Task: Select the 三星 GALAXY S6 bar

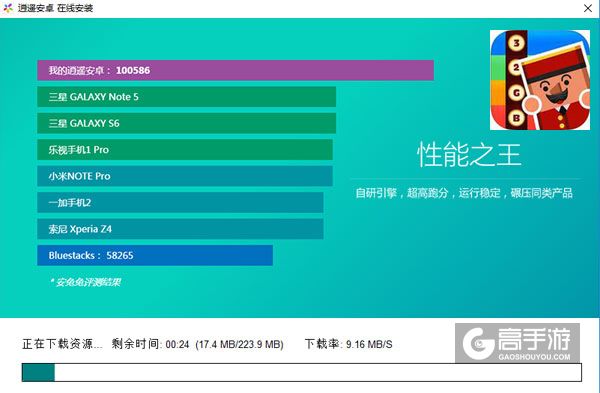Action: click(x=187, y=123)
